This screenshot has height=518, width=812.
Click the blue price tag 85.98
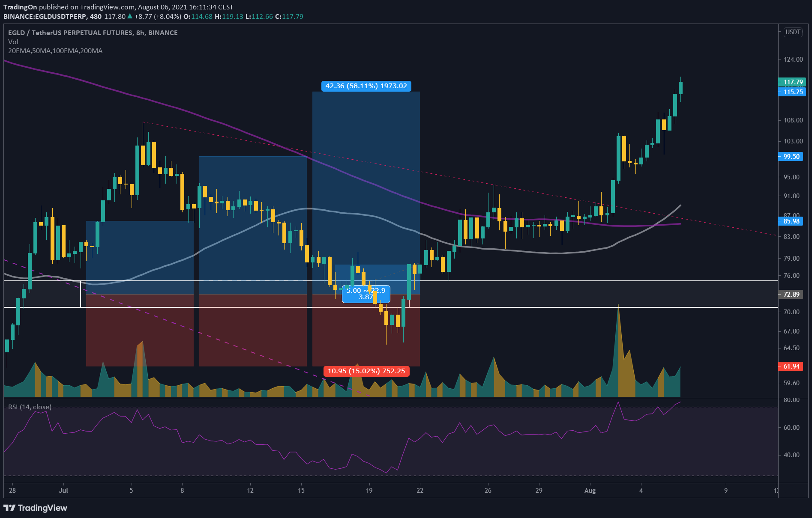(x=791, y=221)
